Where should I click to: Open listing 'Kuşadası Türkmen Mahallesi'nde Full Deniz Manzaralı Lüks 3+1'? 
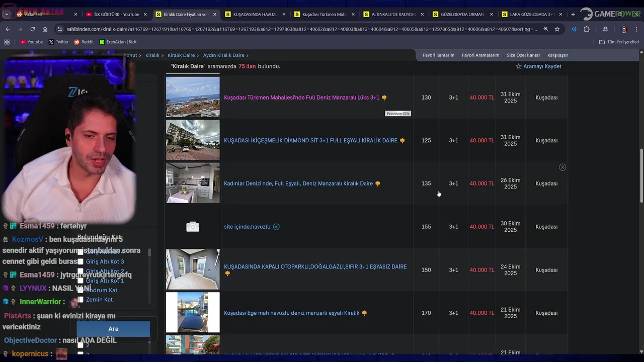coord(301,98)
